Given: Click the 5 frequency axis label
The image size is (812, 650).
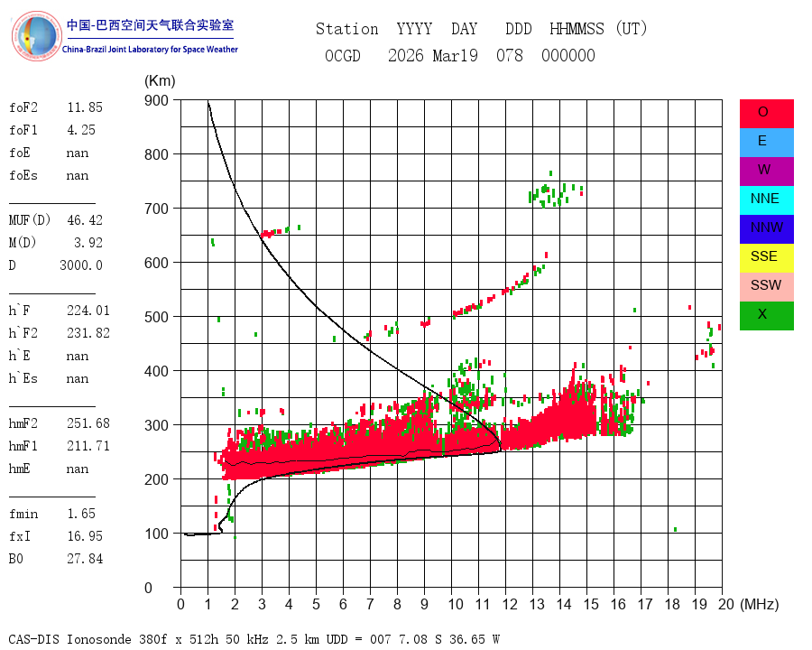Looking at the screenshot, I should [316, 604].
